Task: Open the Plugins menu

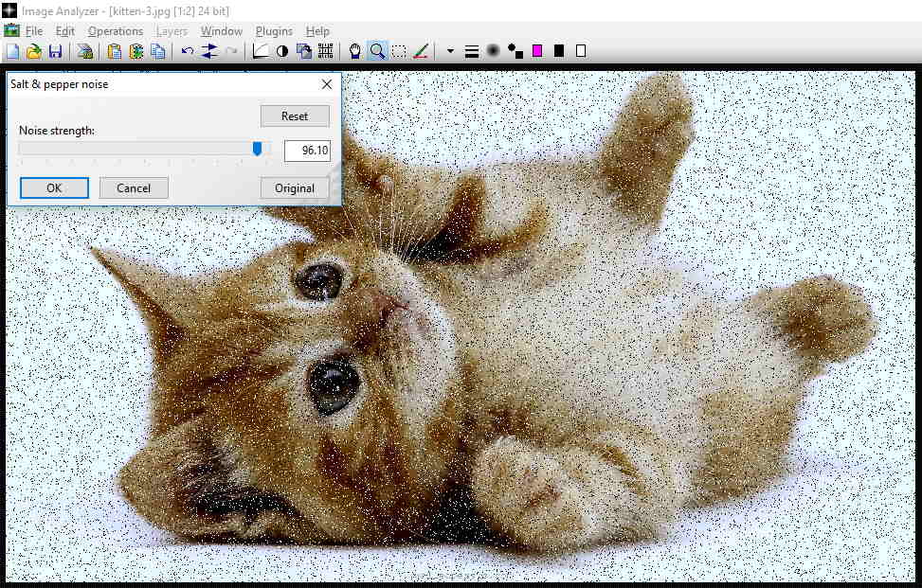Action: [274, 31]
